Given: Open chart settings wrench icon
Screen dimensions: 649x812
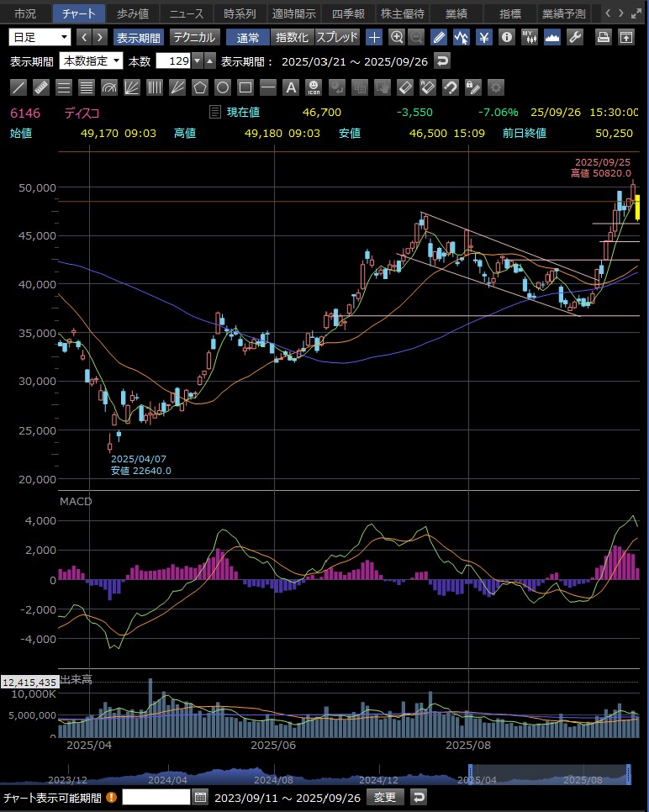Looking at the screenshot, I should coord(575,37).
